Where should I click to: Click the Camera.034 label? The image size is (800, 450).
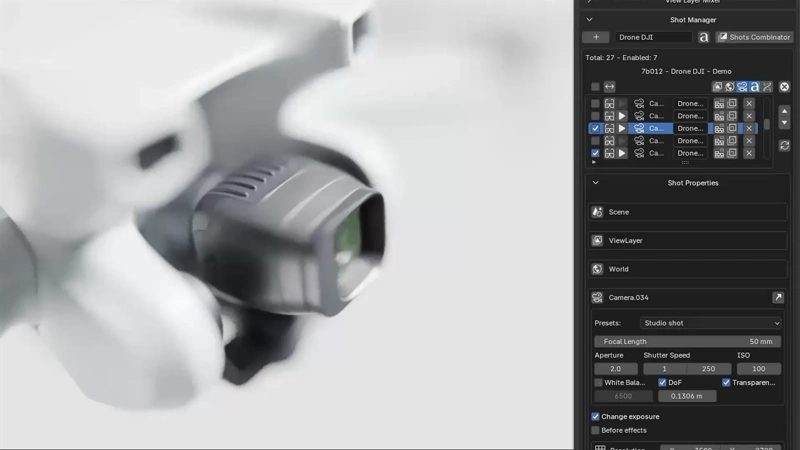point(629,297)
